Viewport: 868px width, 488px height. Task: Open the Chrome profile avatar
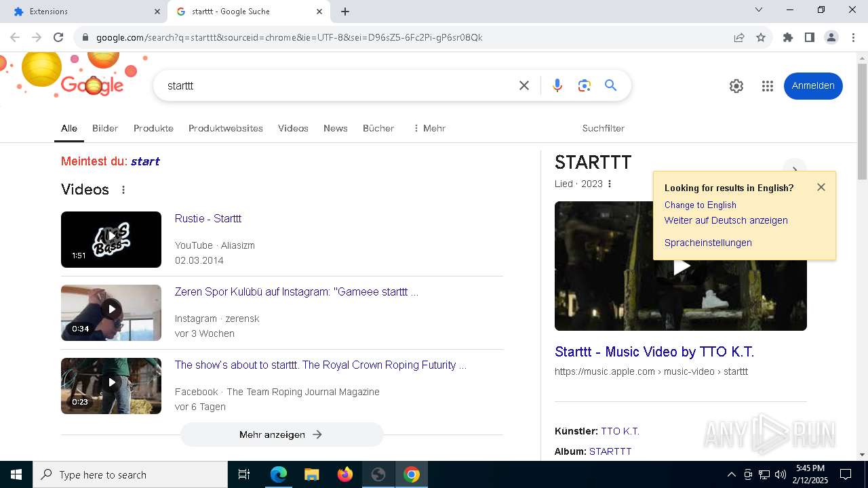[x=831, y=37]
